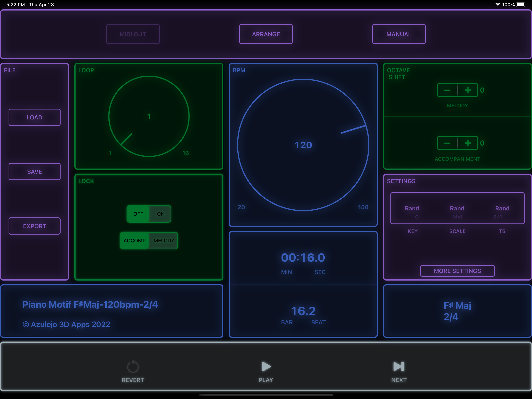Lower accompaniment octave with minus icon
The height and width of the screenshot is (399, 532).
tap(447, 143)
